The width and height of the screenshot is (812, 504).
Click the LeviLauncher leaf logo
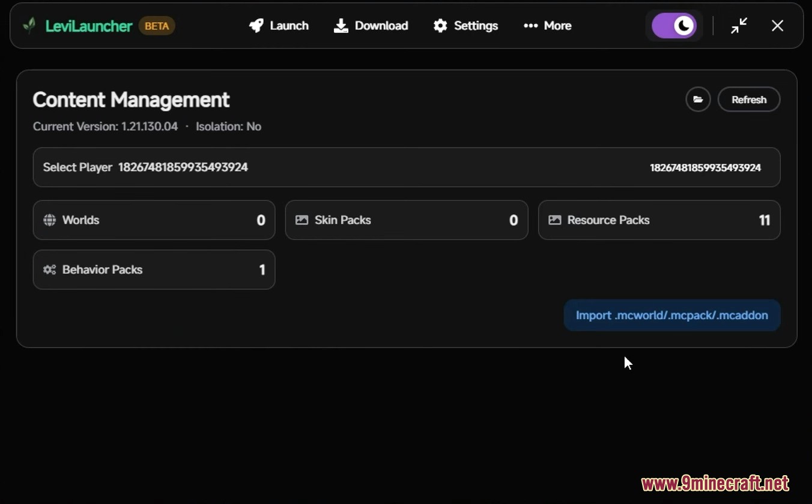click(x=29, y=26)
